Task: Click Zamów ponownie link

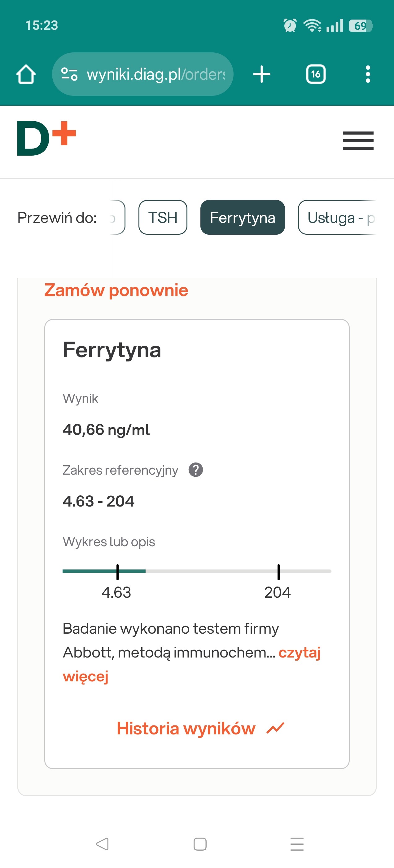Action: 116,290
